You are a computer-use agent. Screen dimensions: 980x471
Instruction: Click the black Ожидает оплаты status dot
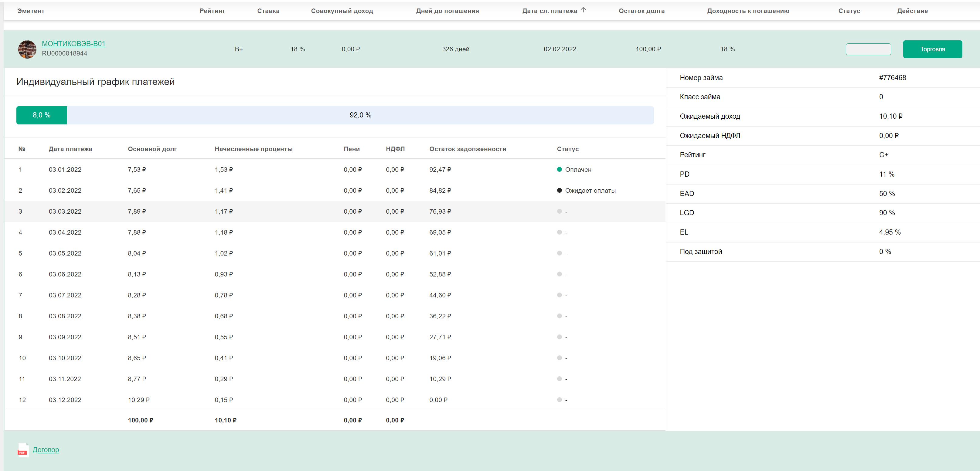coord(559,191)
